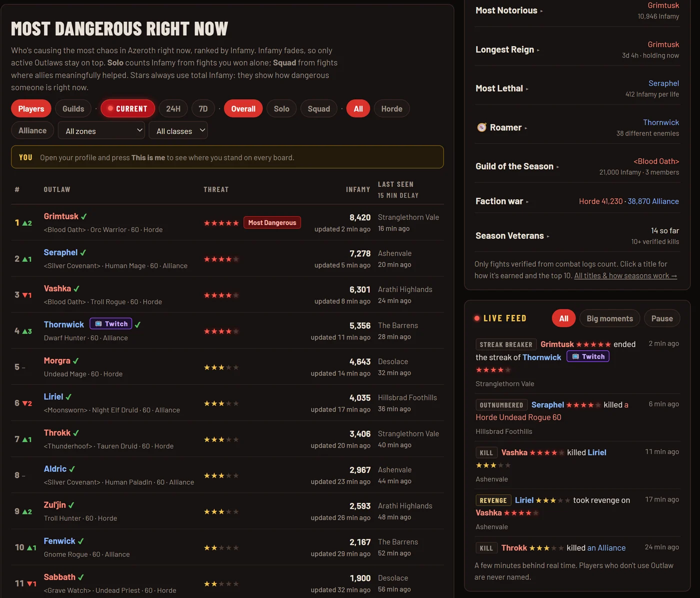This screenshot has width=700, height=598.
Task: Click the verified checkmark beside Aldric
Action: coord(72,469)
